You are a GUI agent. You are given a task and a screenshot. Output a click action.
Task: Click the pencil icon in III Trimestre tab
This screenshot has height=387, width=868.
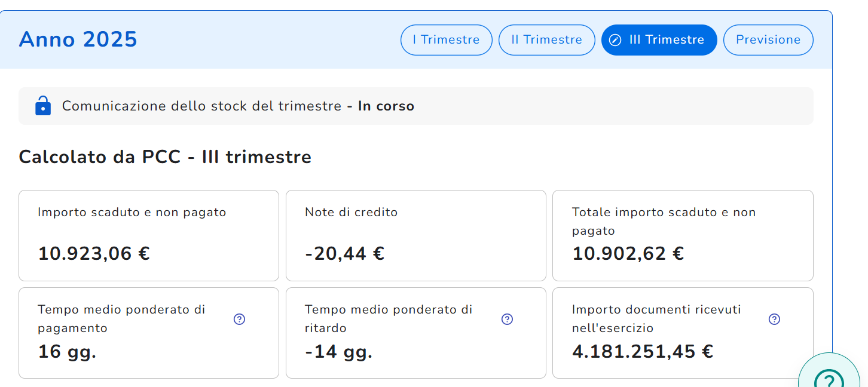(615, 40)
